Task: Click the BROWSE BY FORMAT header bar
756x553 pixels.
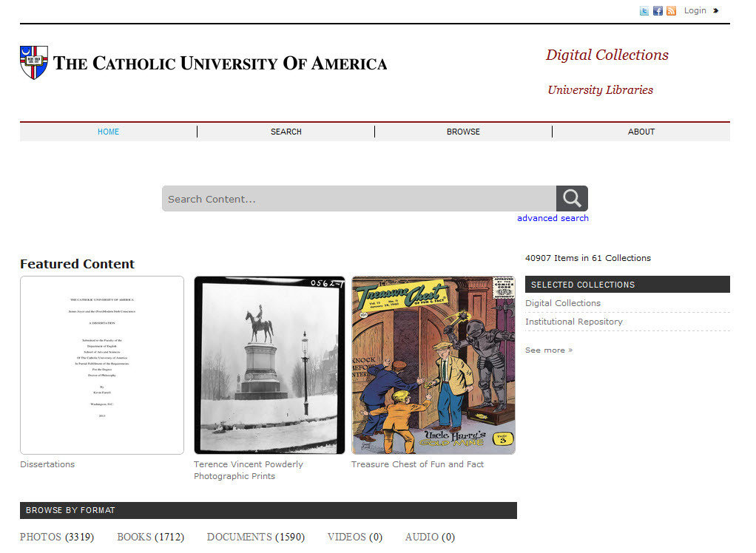Action: coord(268,510)
